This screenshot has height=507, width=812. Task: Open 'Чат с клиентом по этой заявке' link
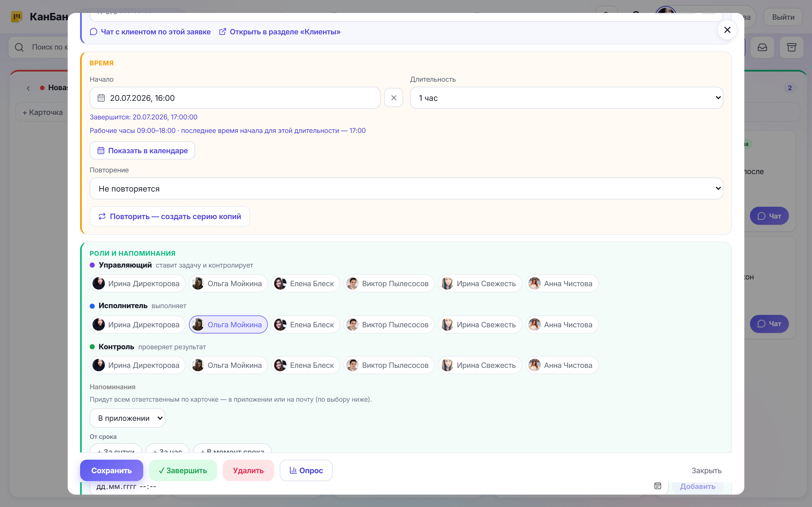click(150, 32)
